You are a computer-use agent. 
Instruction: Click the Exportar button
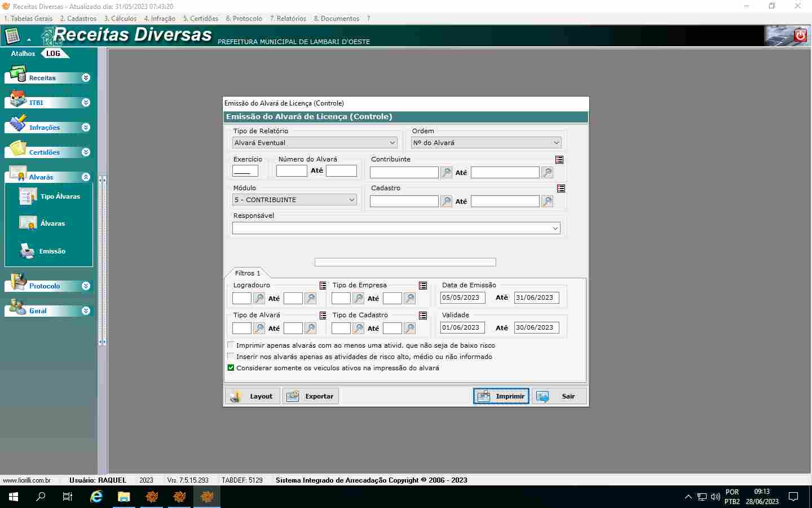(x=311, y=396)
